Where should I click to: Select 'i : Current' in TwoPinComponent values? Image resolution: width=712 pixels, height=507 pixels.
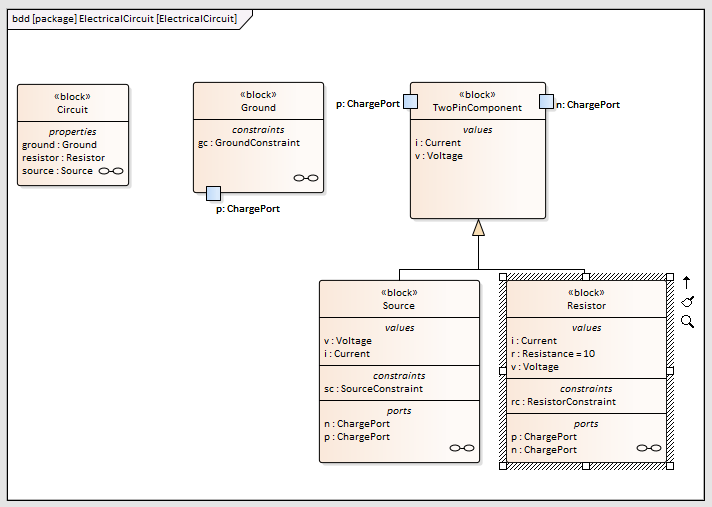438,143
